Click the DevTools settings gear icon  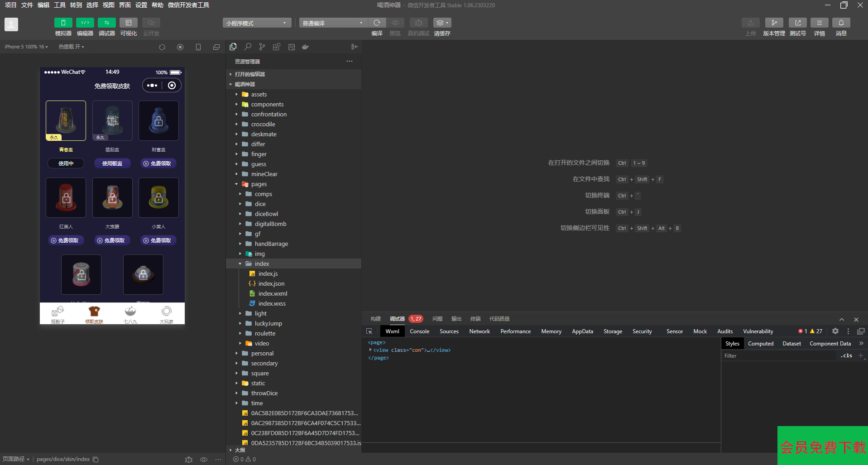pyautogui.click(x=835, y=331)
